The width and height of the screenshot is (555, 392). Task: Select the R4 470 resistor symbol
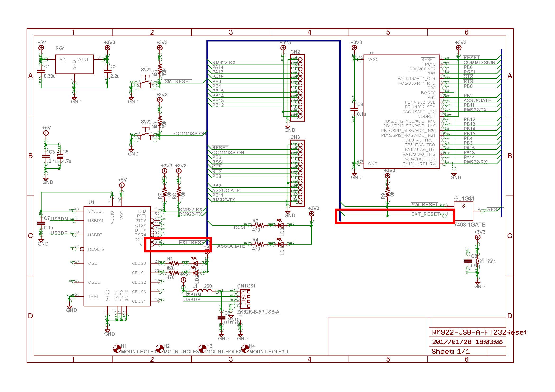tap(259, 245)
